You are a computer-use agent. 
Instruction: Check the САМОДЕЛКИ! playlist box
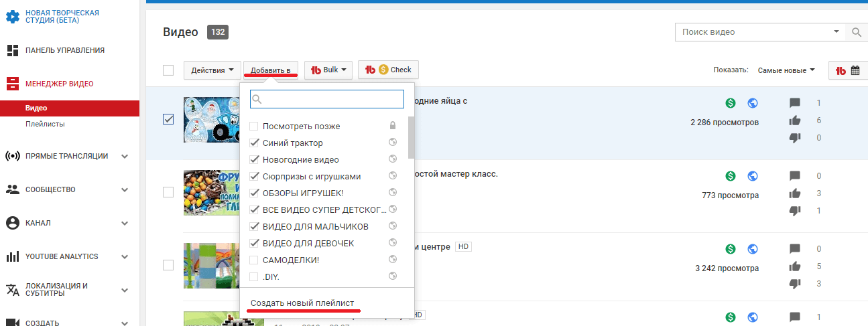point(254,260)
